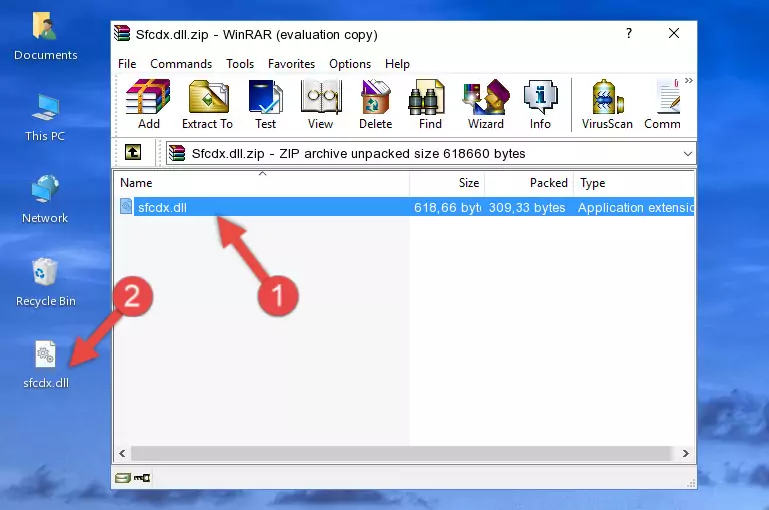
Task: Expand hidden toolbar items with chevron
Action: 689,80
